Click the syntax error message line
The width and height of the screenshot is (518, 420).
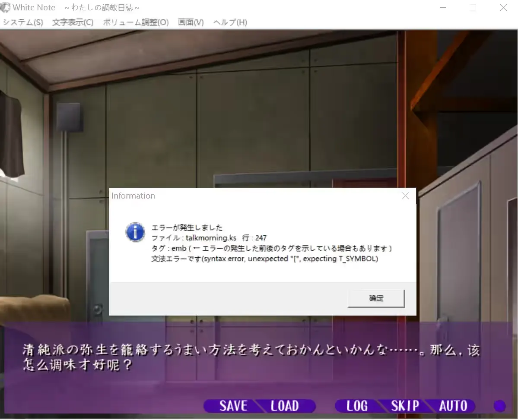click(x=264, y=259)
